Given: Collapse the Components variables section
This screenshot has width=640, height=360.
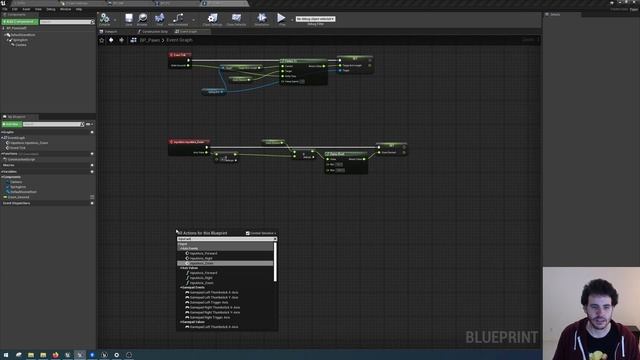Looking at the screenshot, I should coord(2,177).
